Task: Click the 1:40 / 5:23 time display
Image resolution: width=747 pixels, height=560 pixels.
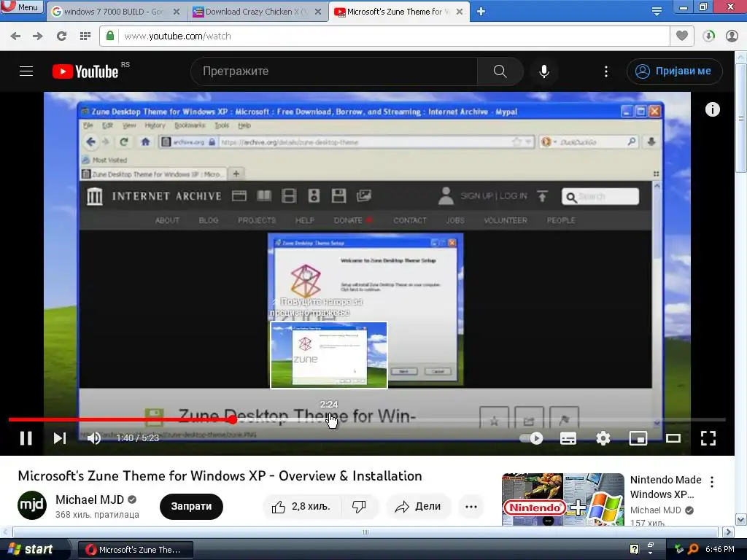Action: 137,438
